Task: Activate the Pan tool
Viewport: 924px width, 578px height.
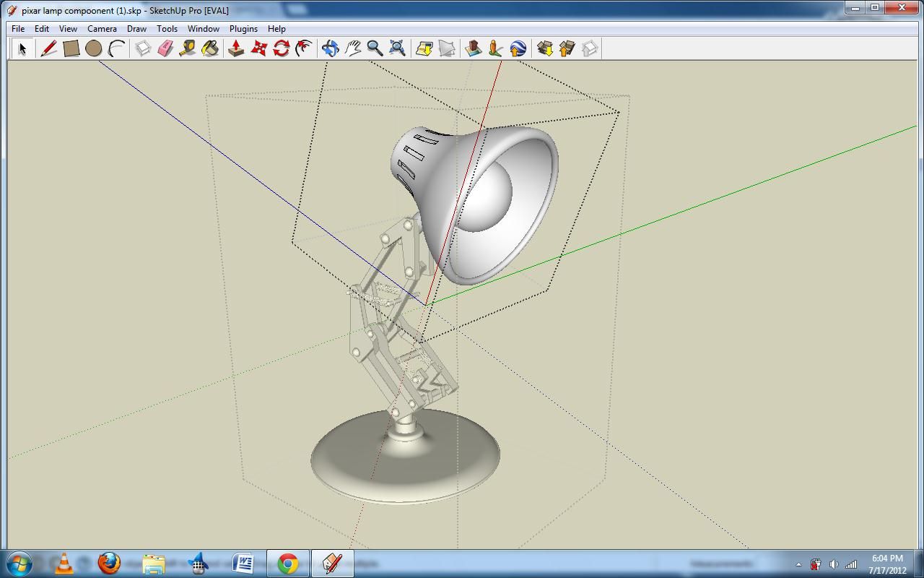Action: point(353,48)
